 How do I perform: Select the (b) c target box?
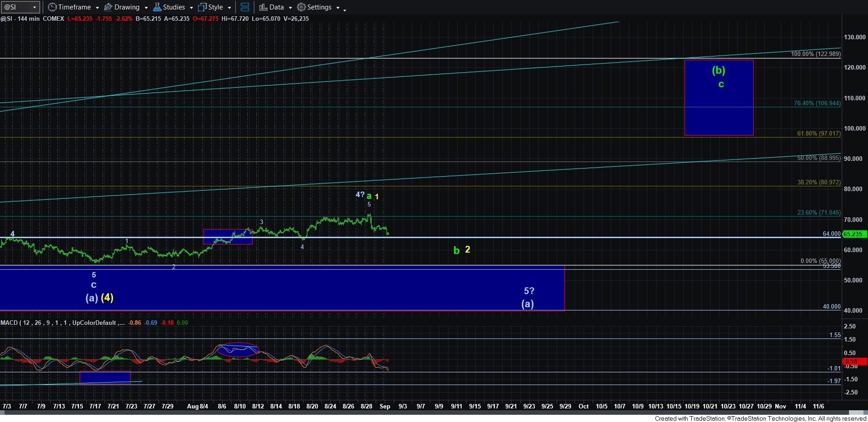[x=719, y=98]
